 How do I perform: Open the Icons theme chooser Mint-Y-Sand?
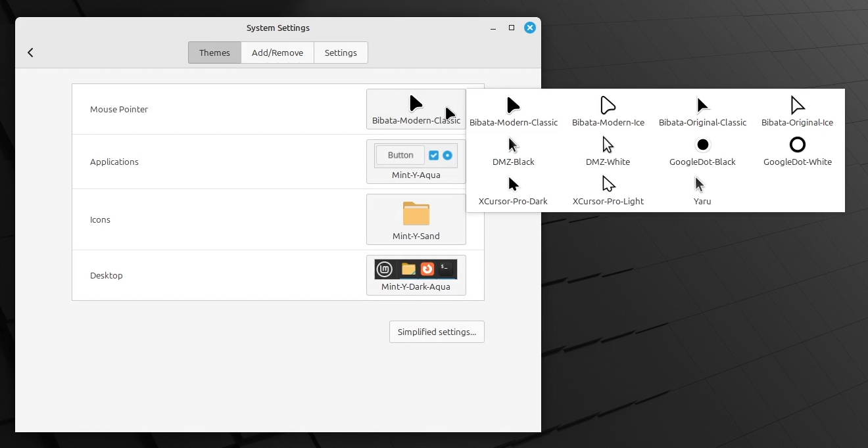[x=416, y=219]
